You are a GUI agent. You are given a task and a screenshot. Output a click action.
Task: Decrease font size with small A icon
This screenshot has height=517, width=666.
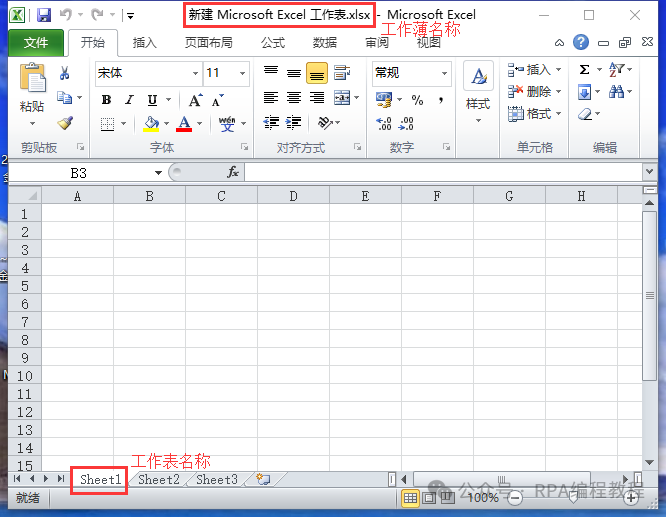tap(218, 100)
